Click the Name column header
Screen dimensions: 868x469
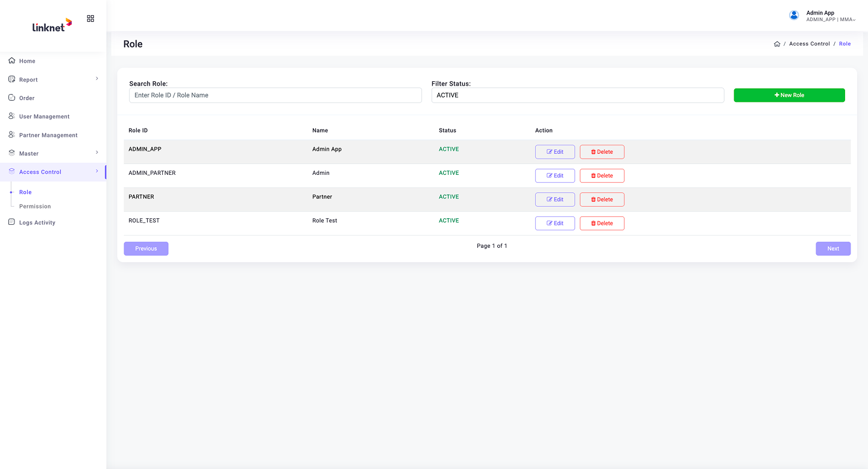pos(320,130)
